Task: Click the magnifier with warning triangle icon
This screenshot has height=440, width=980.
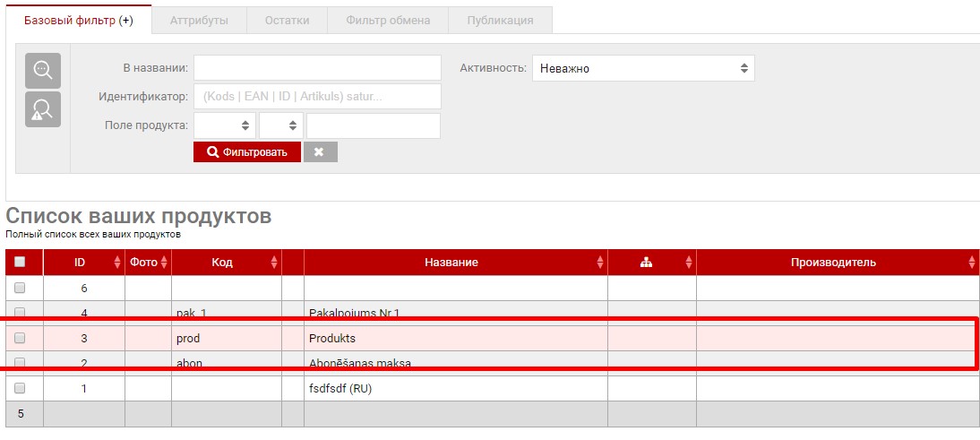Action: coord(42,108)
